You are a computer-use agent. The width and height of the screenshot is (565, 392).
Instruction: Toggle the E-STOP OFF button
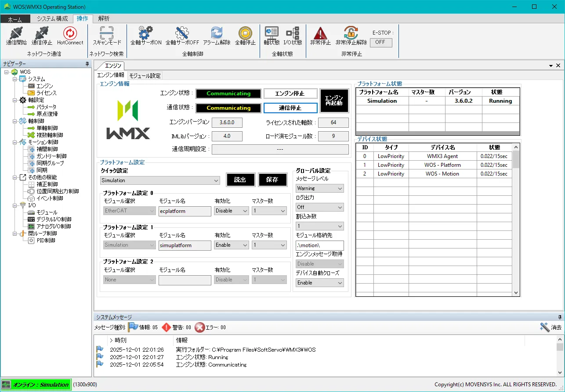tap(380, 42)
